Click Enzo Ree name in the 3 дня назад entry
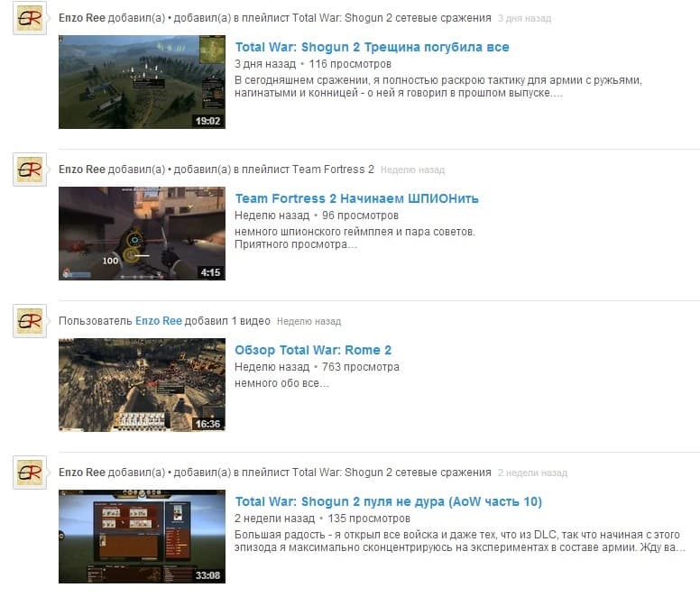This screenshot has width=700, height=597. click(x=82, y=18)
